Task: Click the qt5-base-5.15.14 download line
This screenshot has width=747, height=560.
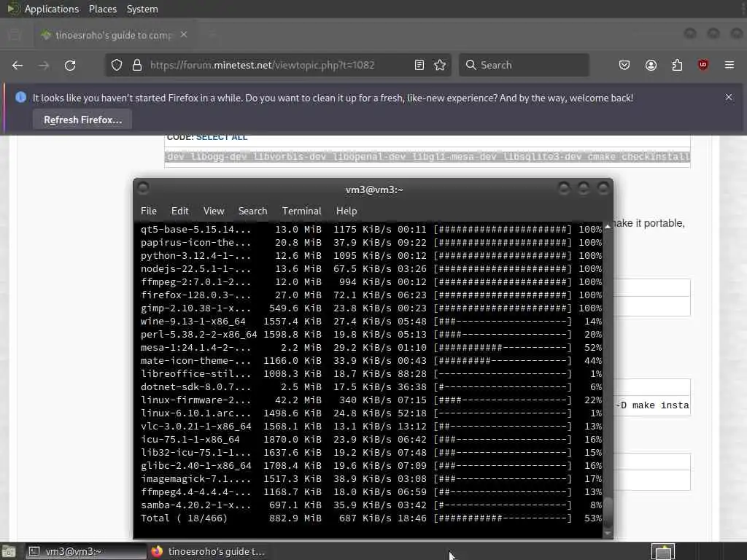Action: click(371, 230)
